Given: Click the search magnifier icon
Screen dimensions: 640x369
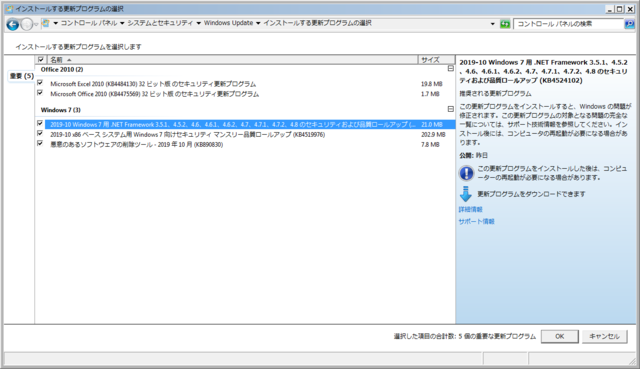Looking at the screenshot, I should click(629, 24).
